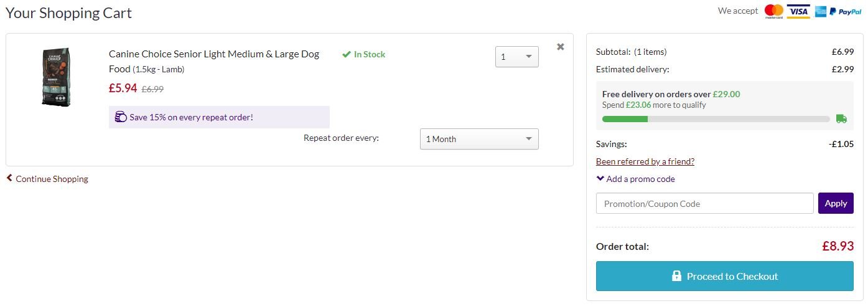Image resolution: width=868 pixels, height=306 pixels.
Task: Apply the promo code
Action: (x=836, y=203)
